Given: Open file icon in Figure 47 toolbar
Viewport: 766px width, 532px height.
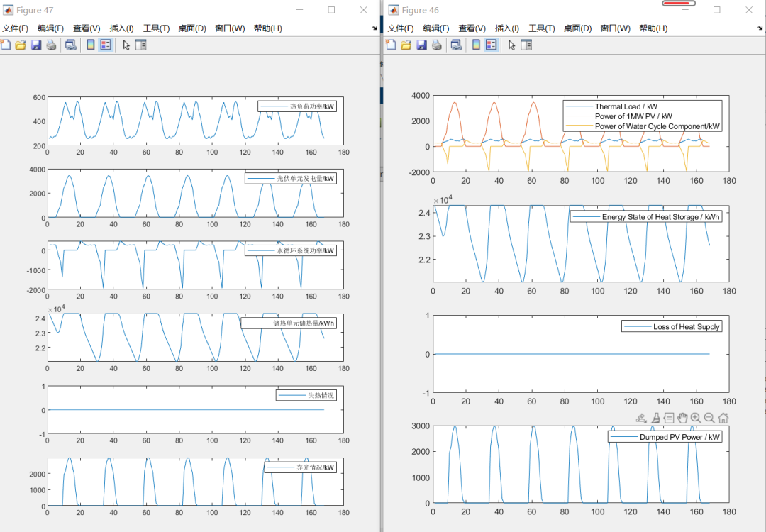Looking at the screenshot, I should click(x=21, y=45).
